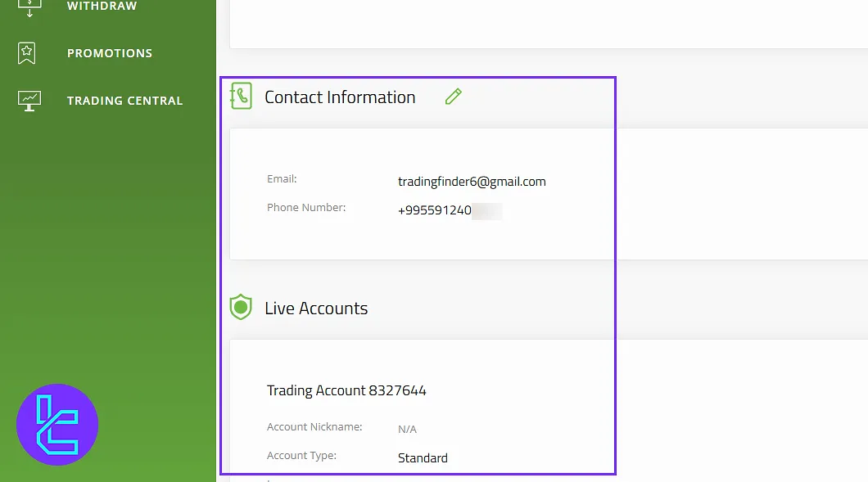Click the Live Accounts shield icon

(x=241, y=307)
